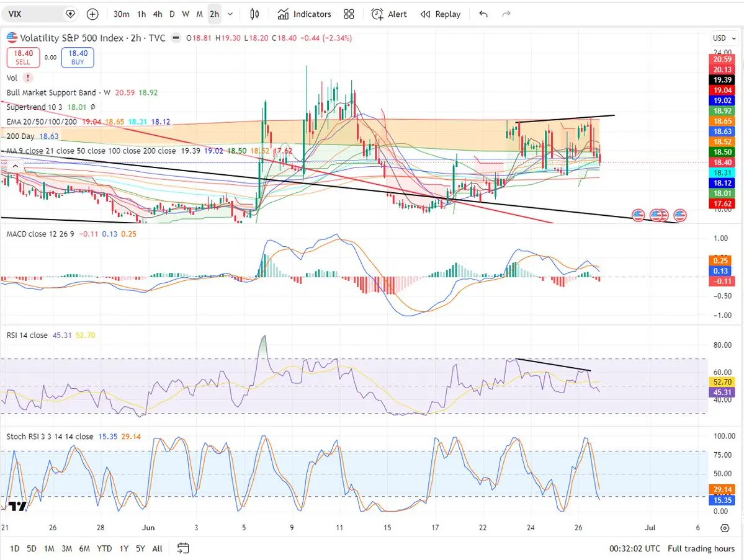This screenshot has width=744, height=560.
Task: Click the 15.35 blue Stoch RSI label
Action: click(722, 500)
